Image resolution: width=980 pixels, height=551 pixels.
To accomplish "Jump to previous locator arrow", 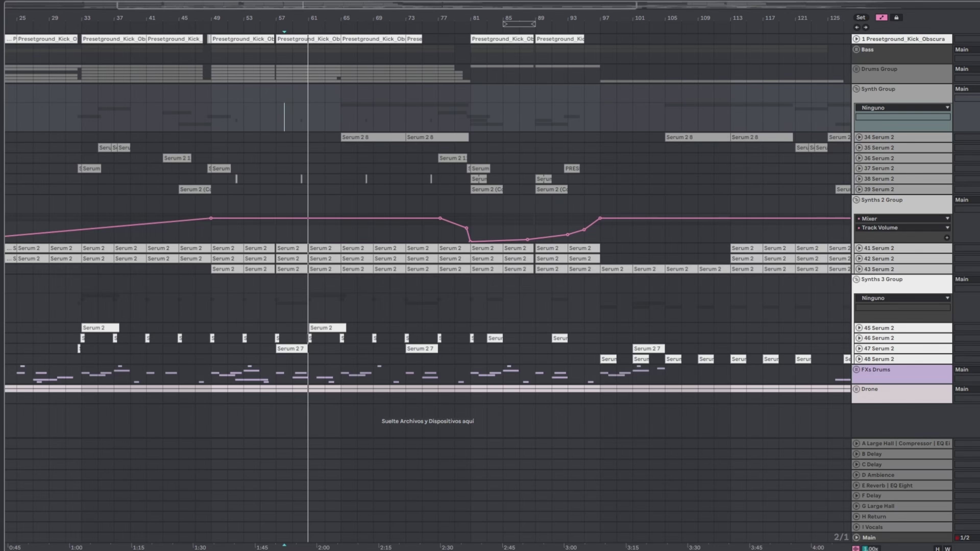I will click(x=857, y=27).
